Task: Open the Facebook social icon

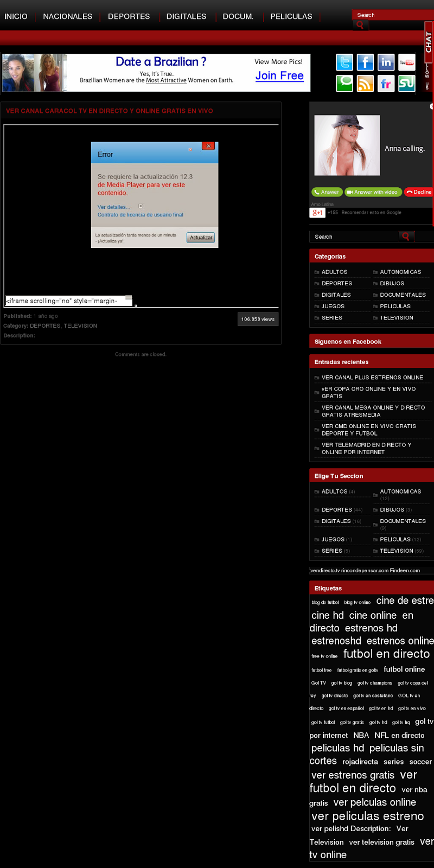Action: [365, 62]
